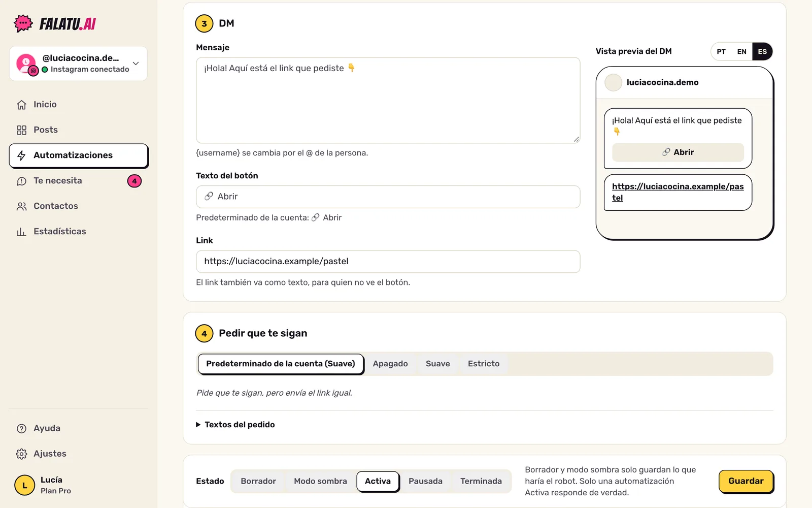
Task: Open Contactos people icon
Action: [x=21, y=206]
